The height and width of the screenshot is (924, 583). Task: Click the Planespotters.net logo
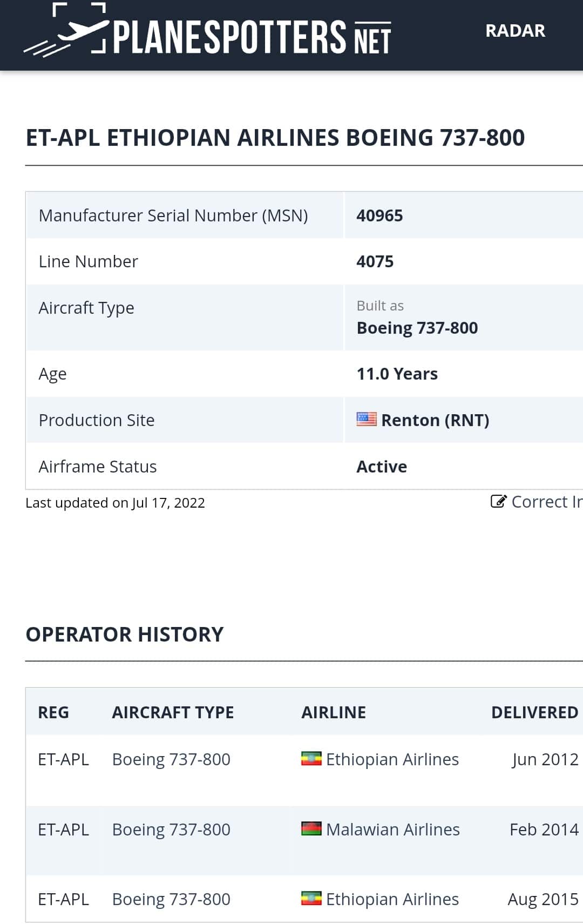coord(208,30)
